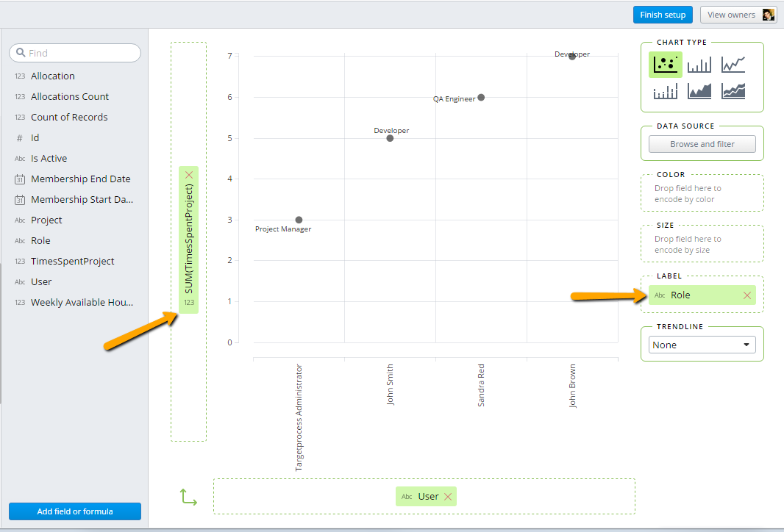The width and height of the screenshot is (784, 532).
Task: Click the Abc icon beside User in field list
Action: pos(20,282)
